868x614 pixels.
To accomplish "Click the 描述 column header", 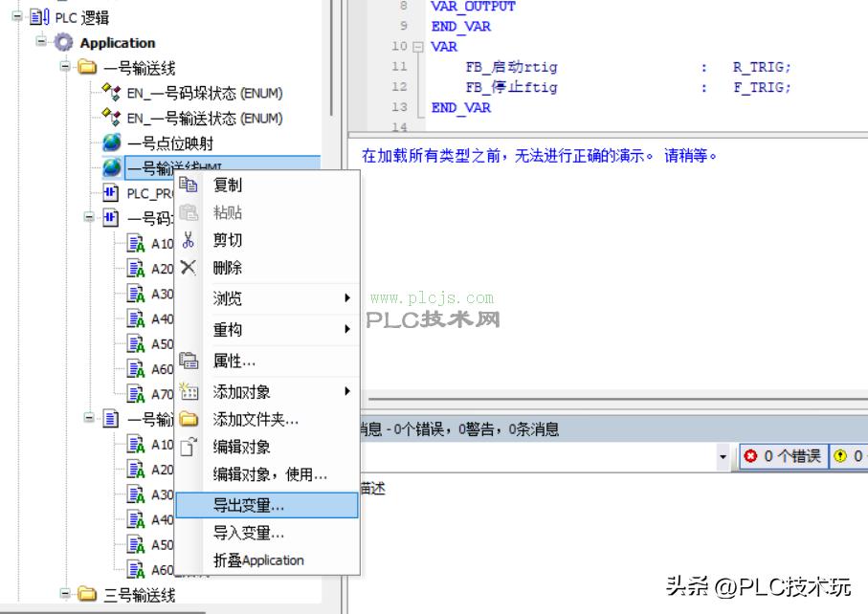I will tap(373, 488).
